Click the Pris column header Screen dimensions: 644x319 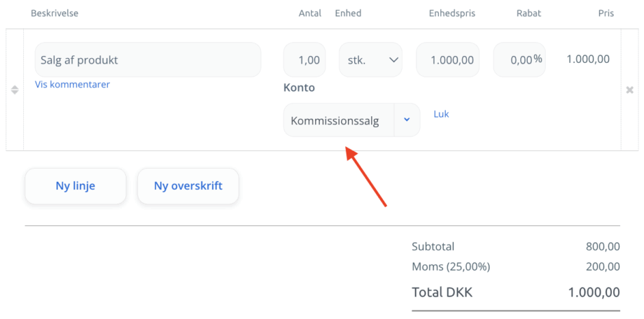[x=606, y=13]
